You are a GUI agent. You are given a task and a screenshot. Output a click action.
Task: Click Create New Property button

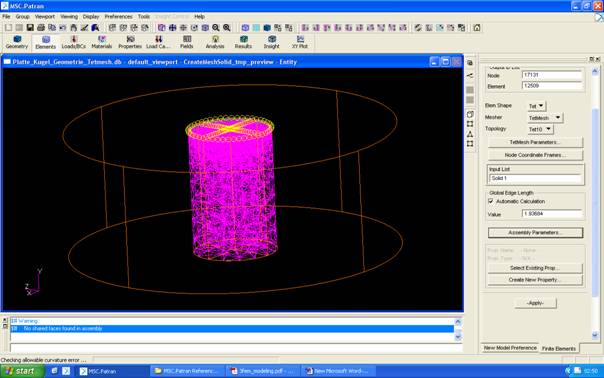click(x=535, y=280)
